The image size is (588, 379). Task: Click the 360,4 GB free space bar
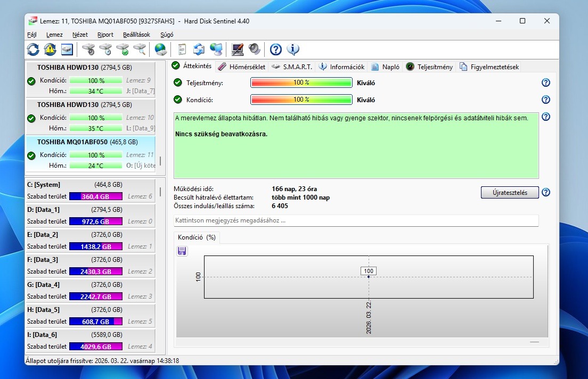96,196
